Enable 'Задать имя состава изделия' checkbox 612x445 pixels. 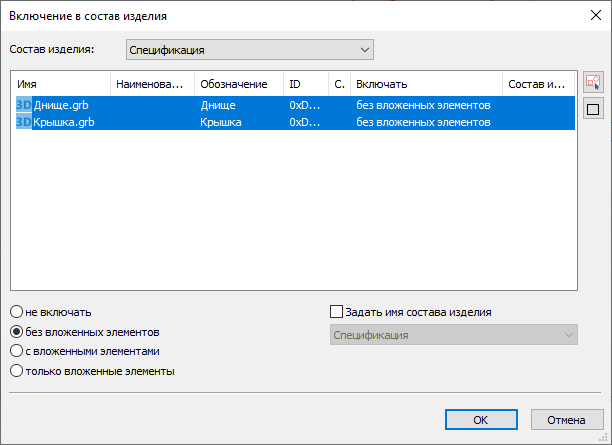point(336,311)
